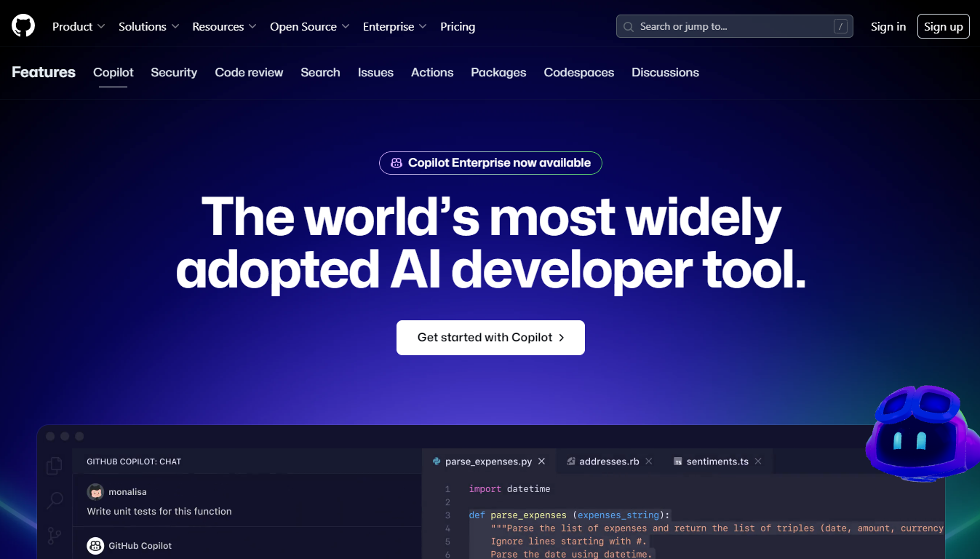Expand the Enterprise menu
This screenshot has height=559, width=980.
pos(394,27)
